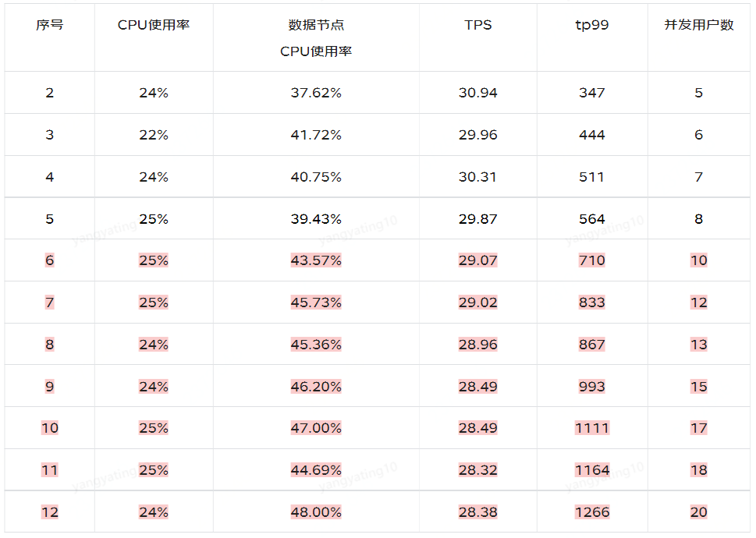The height and width of the screenshot is (538, 756).
Task: Select the highlighted 43.57% cell
Action: (316, 260)
